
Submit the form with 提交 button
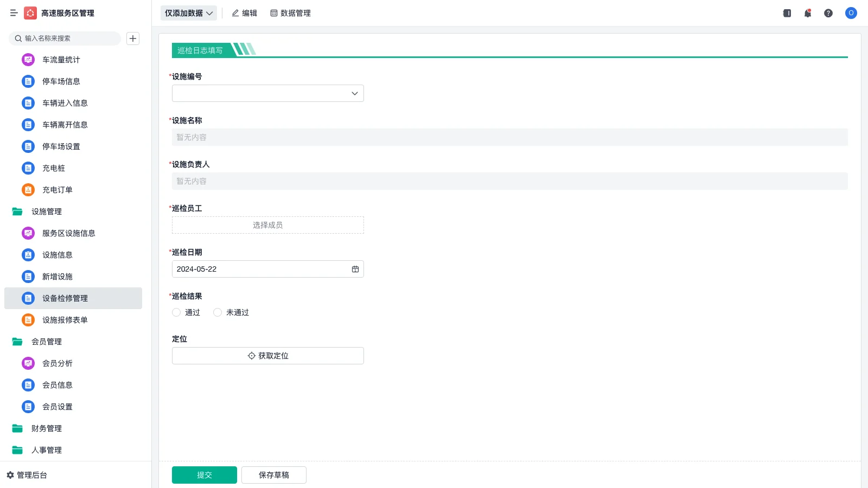coord(205,474)
